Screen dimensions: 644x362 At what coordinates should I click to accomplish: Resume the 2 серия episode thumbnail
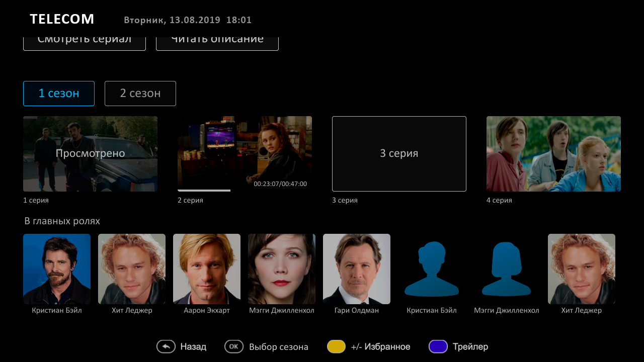tap(245, 154)
